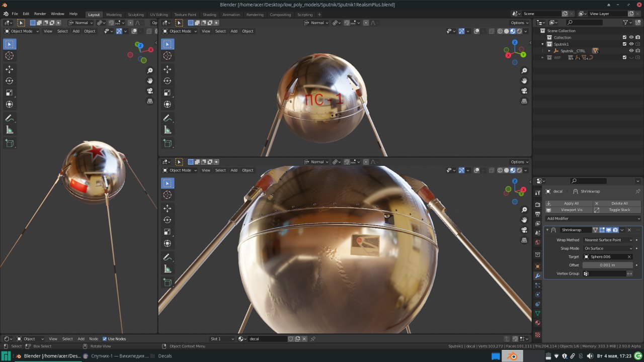The image size is (644, 362).
Task: Select the Cursor tool in left viewport
Action: (10, 56)
